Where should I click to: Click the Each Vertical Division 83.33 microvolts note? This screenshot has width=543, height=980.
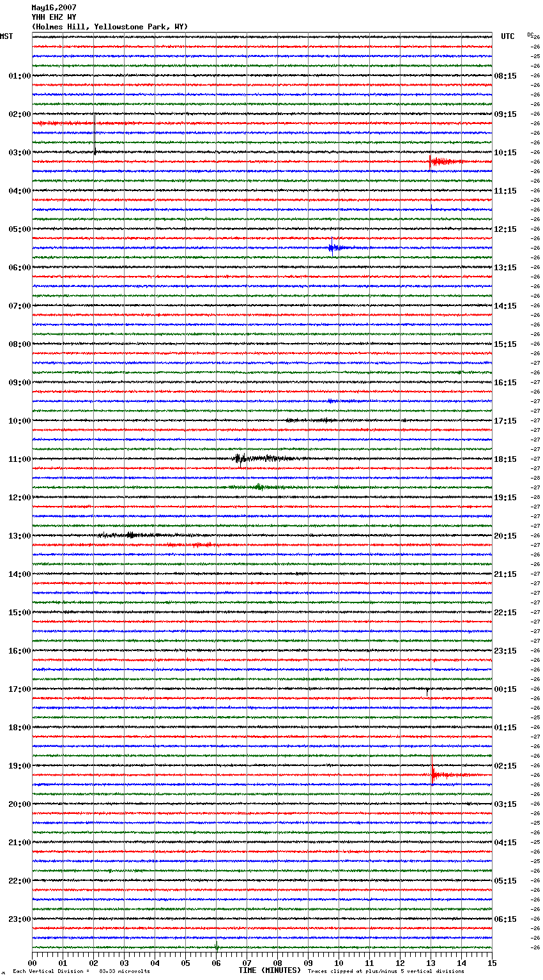pyautogui.click(x=81, y=971)
